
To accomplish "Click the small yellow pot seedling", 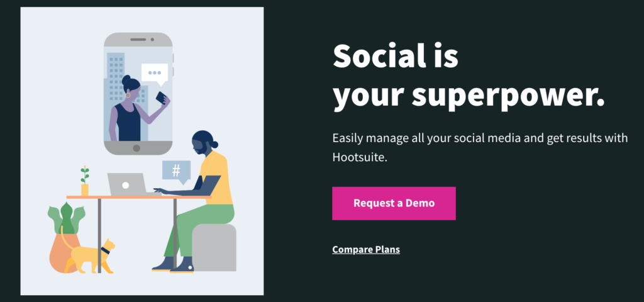I will click(85, 181).
